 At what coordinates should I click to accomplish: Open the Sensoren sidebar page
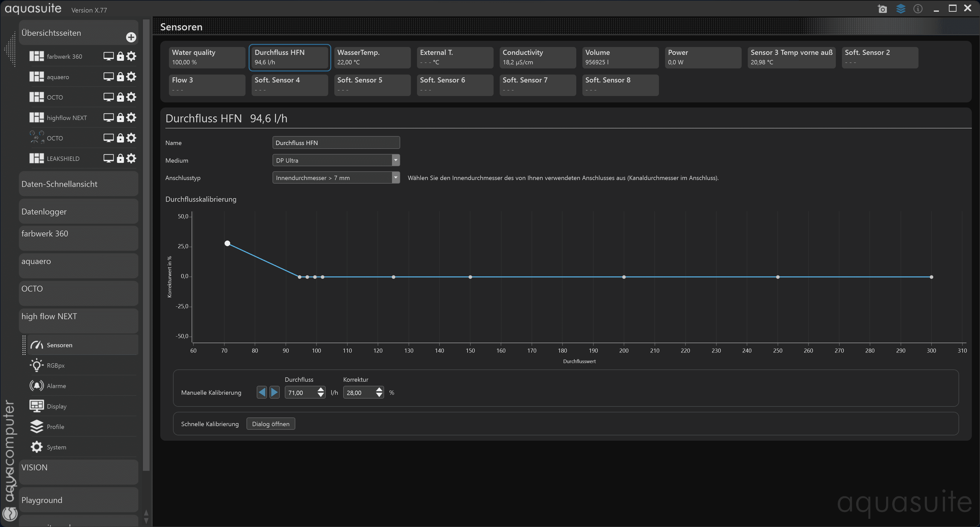point(82,345)
